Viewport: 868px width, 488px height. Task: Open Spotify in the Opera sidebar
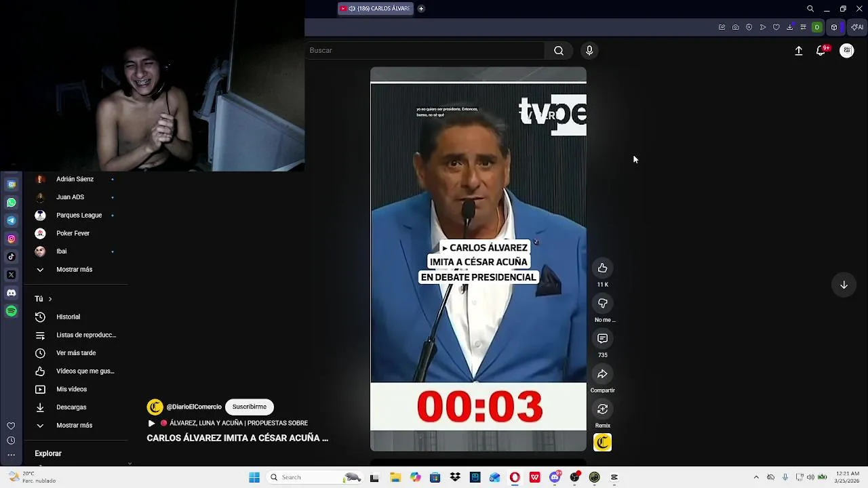click(x=12, y=311)
